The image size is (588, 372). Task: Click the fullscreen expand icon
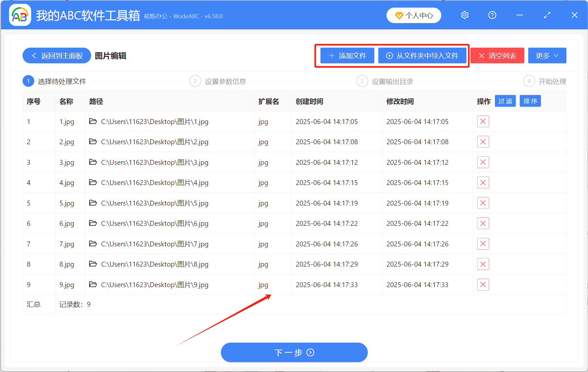(x=547, y=15)
